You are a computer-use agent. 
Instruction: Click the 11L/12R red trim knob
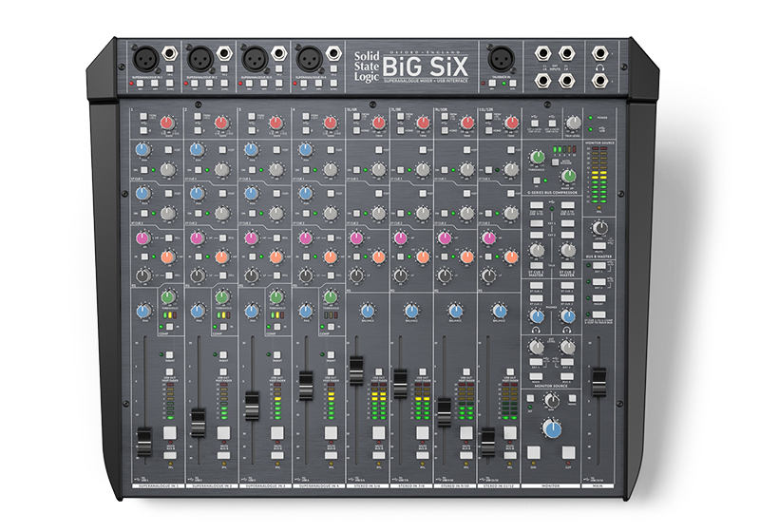pyautogui.click(x=512, y=123)
